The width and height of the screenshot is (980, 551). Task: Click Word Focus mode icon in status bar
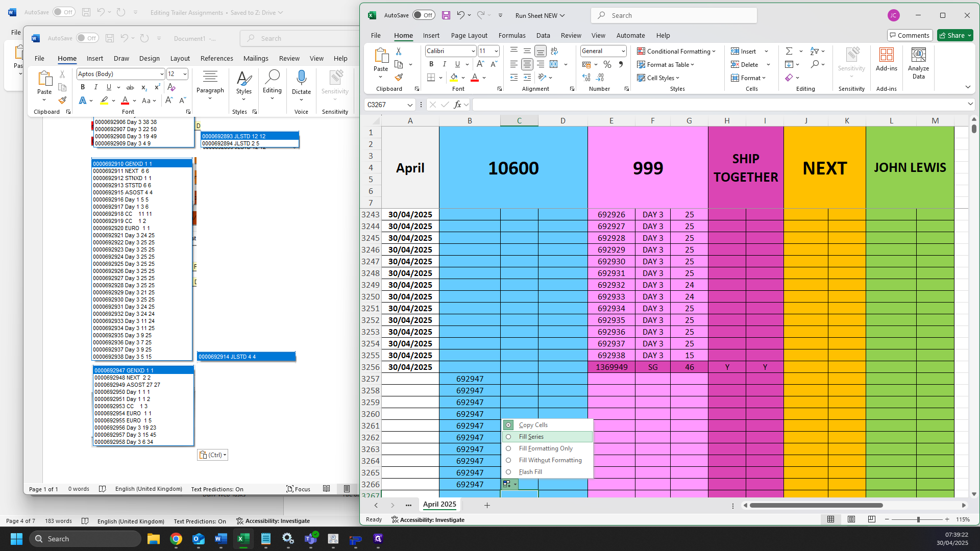(299, 489)
